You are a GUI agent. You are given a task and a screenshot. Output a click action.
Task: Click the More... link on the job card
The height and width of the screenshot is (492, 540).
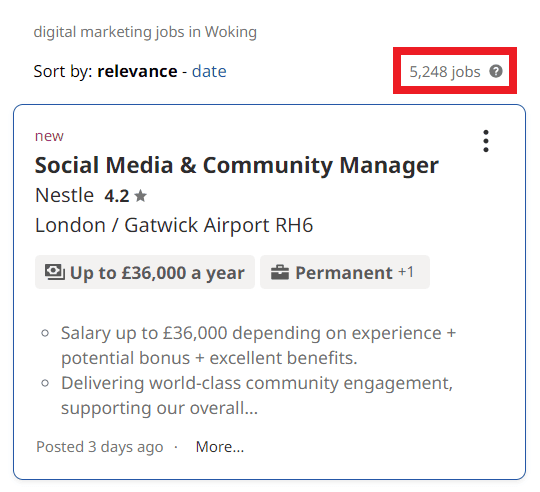coord(220,447)
